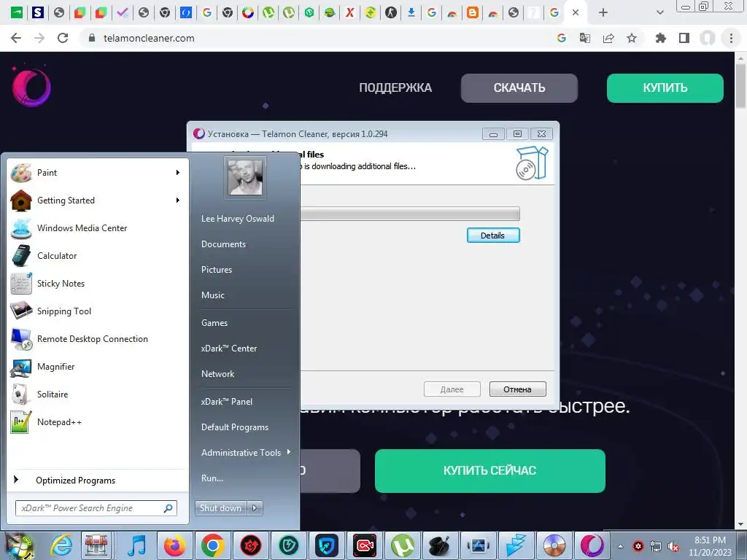The width and height of the screenshot is (747, 560).
Task: Click the installer download progress bar
Action: 410,214
